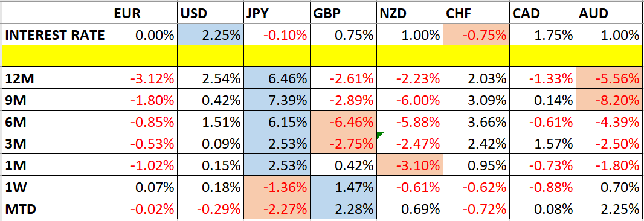Select the GBP MTD cell 2.28%
644x221 pixels.
coord(343,209)
